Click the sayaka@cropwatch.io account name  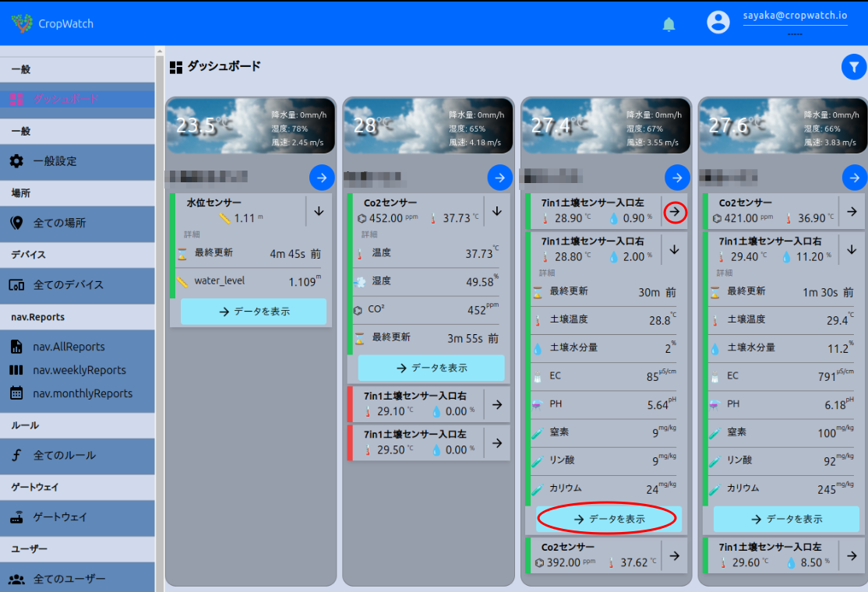click(794, 16)
